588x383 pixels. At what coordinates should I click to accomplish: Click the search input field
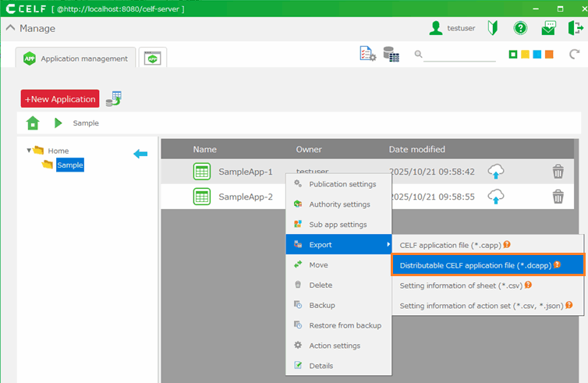459,55
